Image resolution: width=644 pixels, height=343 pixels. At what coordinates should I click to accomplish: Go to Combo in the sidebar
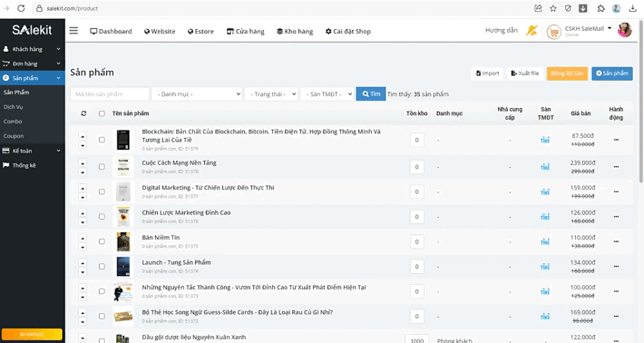[x=13, y=121]
